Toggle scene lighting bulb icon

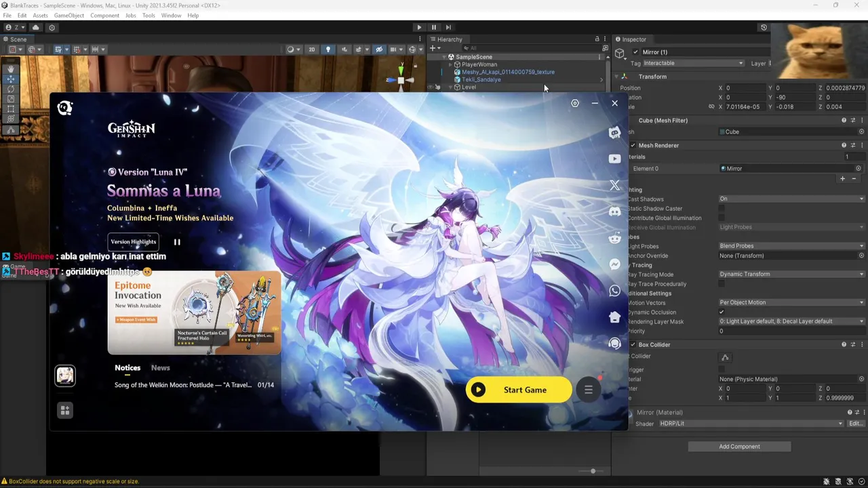[x=328, y=49]
